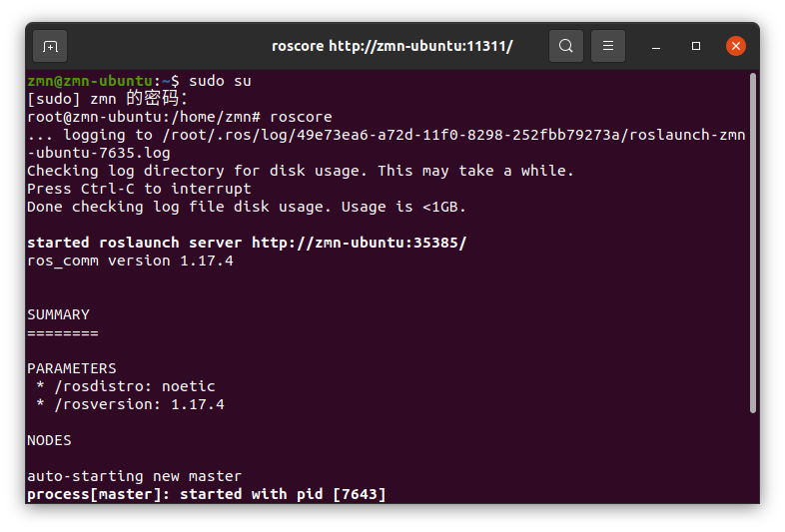Click the PARAMETERS heading text
The image size is (785, 532).
coord(72,368)
